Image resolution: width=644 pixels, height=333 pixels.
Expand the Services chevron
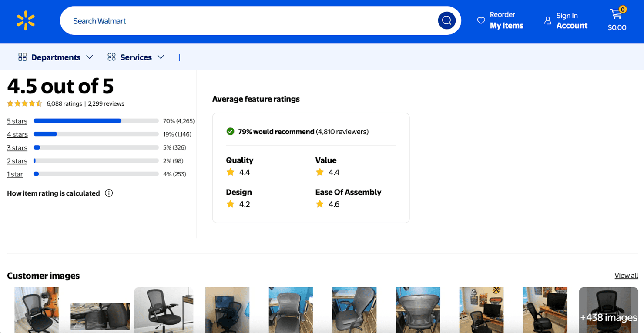pyautogui.click(x=161, y=57)
